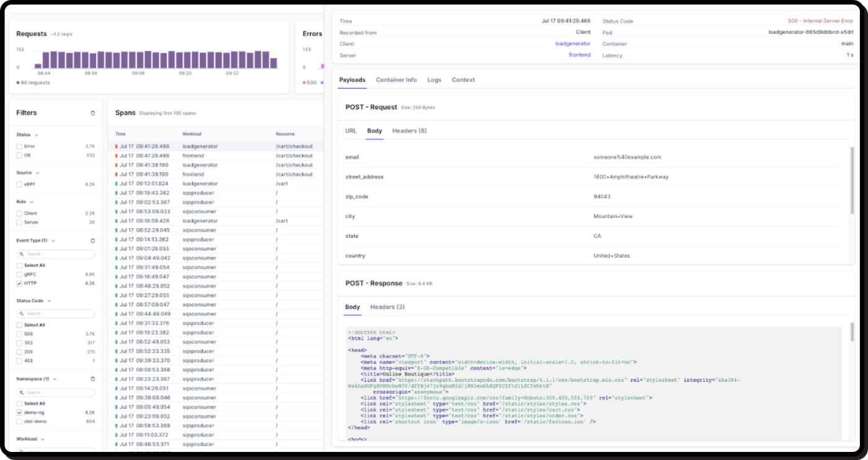Click the Time column header
This screenshot has width=868, height=460.
pyautogui.click(x=120, y=134)
